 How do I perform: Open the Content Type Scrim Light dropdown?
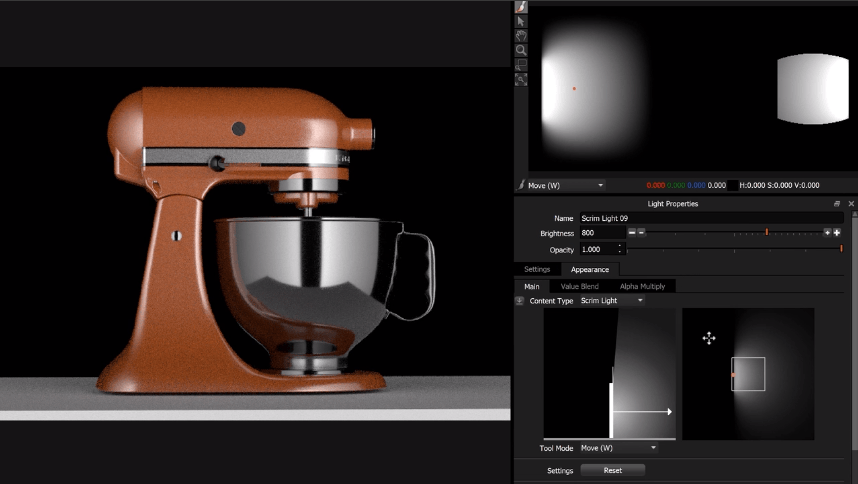[x=612, y=301]
